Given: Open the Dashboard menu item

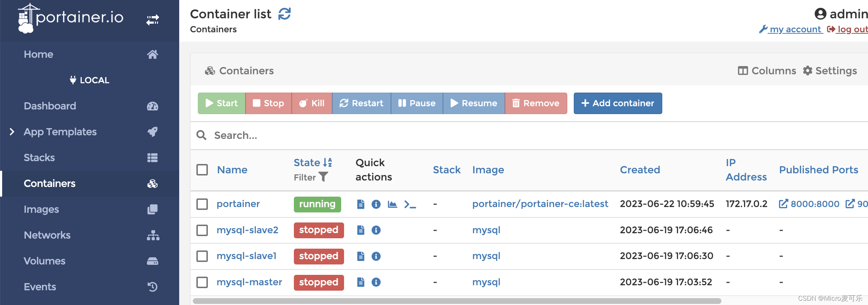Looking at the screenshot, I should point(90,106).
